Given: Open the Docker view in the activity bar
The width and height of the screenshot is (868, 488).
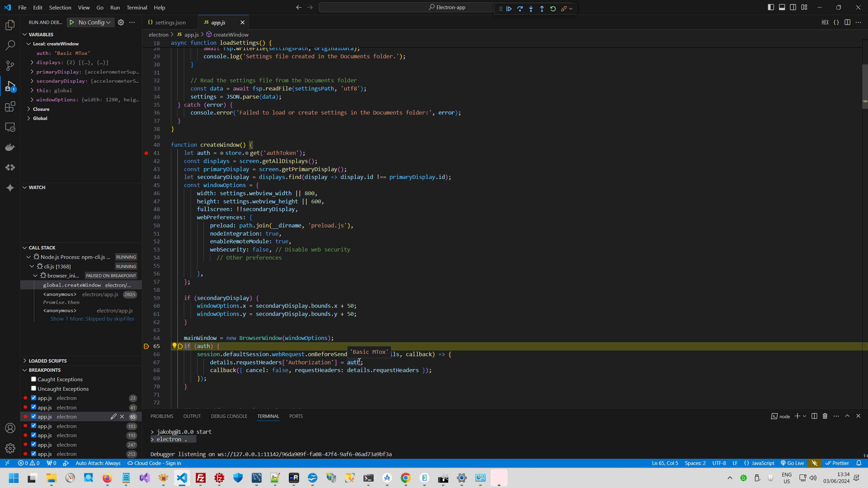Looking at the screenshot, I should (x=10, y=147).
